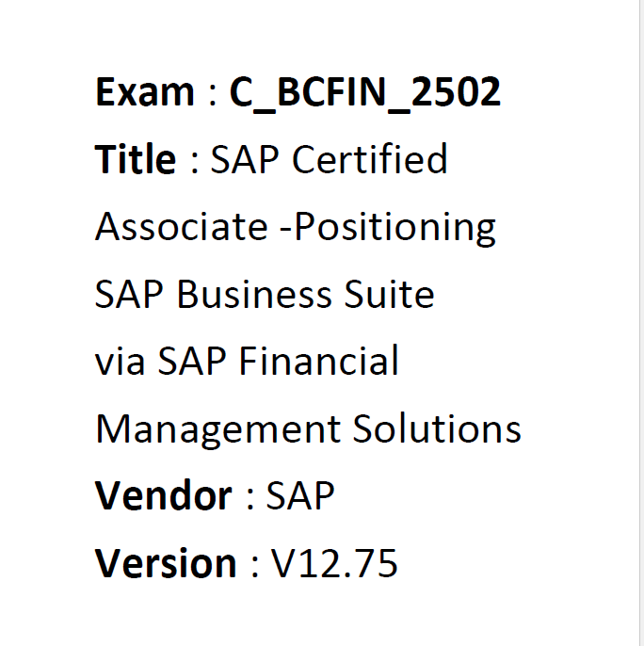Click the bold Version label

pos(166,563)
